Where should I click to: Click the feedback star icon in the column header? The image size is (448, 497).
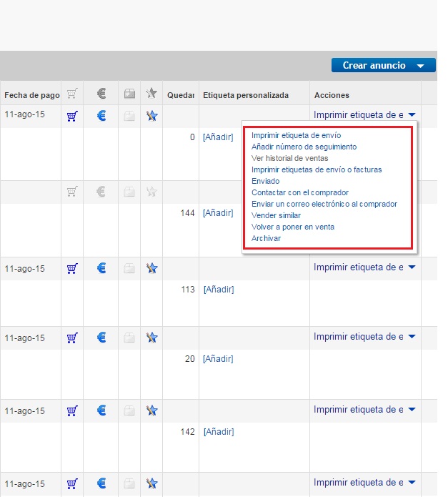151,93
